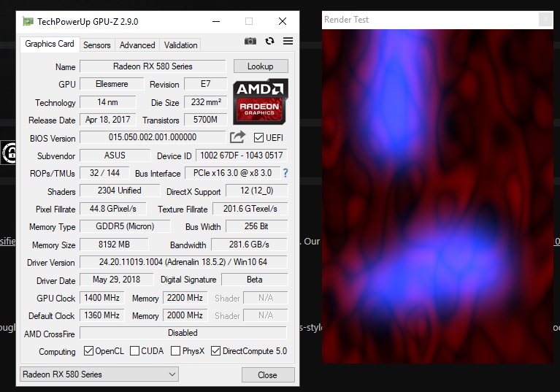Click the Memory Type value GDDR5 (Micron)

tap(125, 226)
